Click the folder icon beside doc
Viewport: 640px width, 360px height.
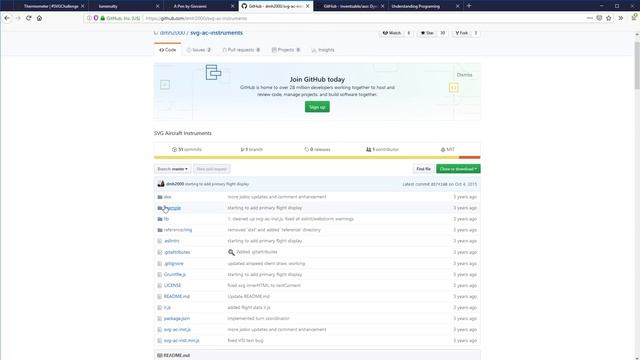pyautogui.click(x=160, y=197)
